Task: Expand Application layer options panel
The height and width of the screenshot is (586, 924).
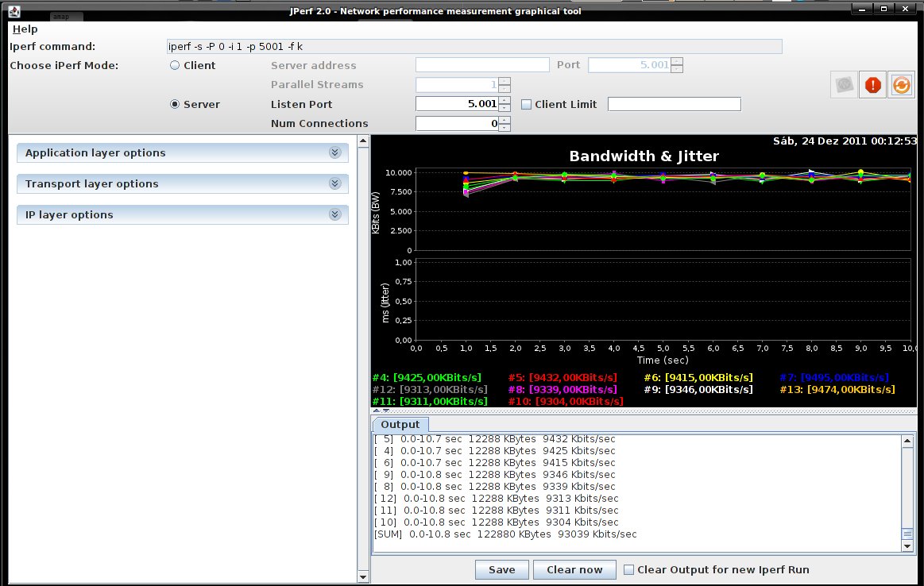Action: 183,152
